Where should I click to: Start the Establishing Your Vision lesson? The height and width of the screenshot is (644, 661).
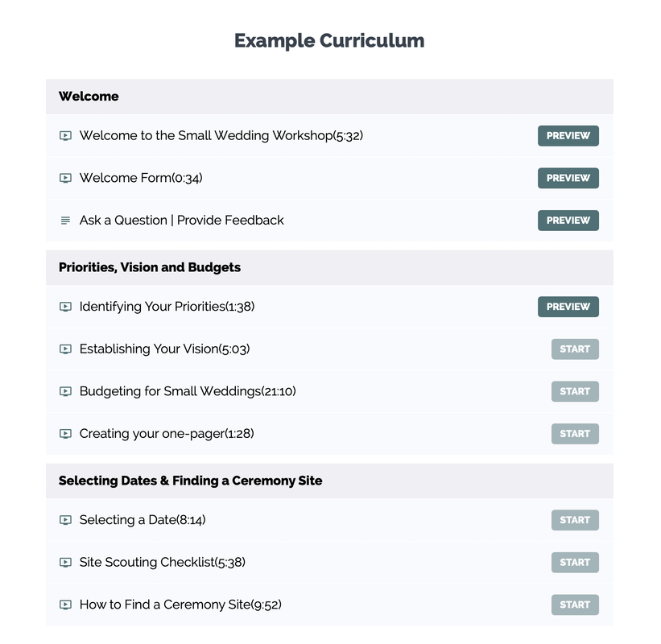[x=574, y=349]
